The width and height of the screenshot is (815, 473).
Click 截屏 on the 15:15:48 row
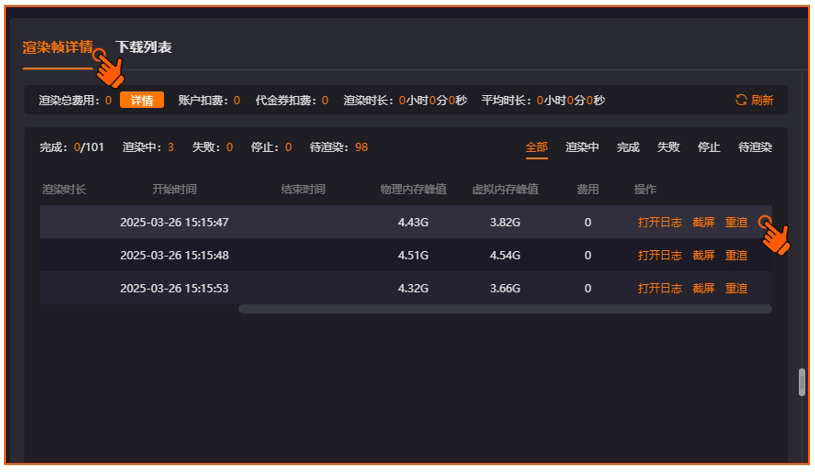(704, 255)
